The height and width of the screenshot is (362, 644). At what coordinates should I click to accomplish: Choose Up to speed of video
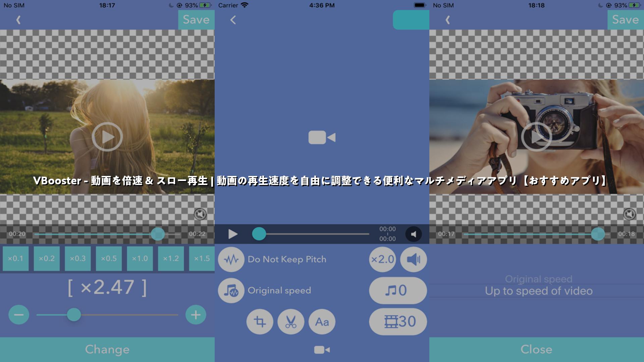click(539, 291)
